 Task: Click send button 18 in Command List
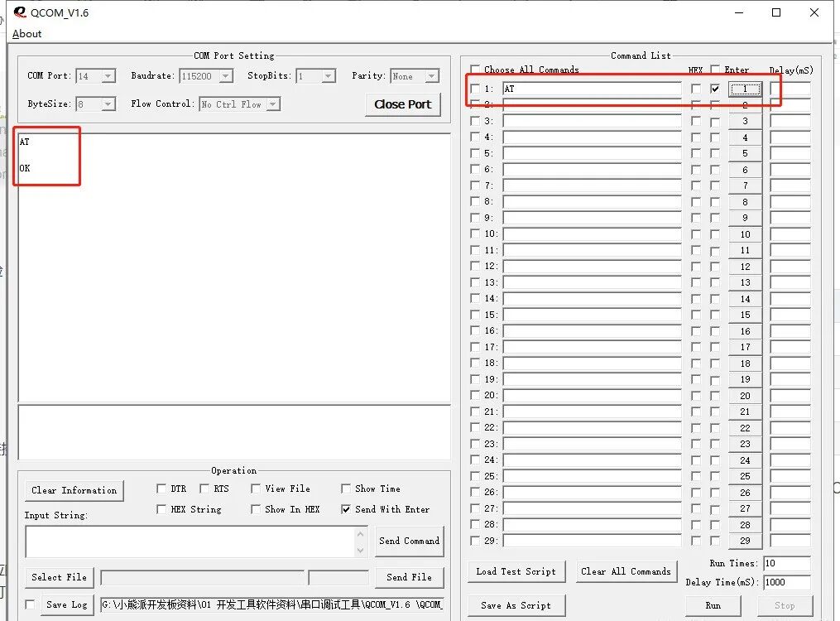click(745, 363)
